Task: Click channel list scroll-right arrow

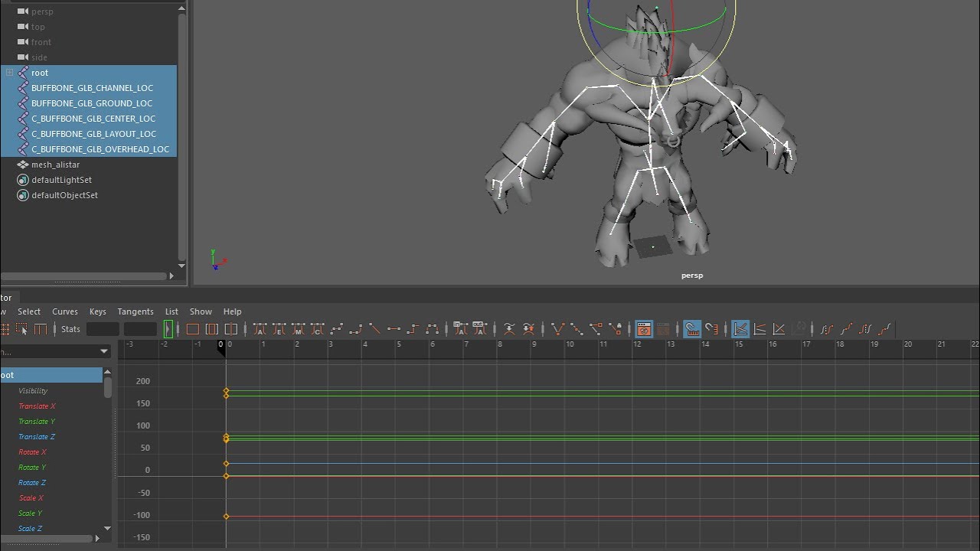Action: [96, 538]
